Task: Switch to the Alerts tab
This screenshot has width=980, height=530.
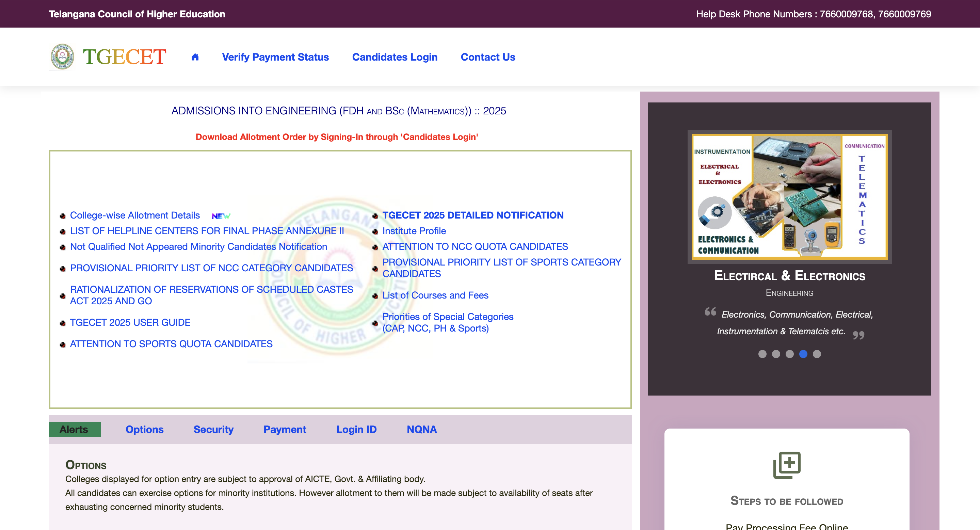Action: 75,429
